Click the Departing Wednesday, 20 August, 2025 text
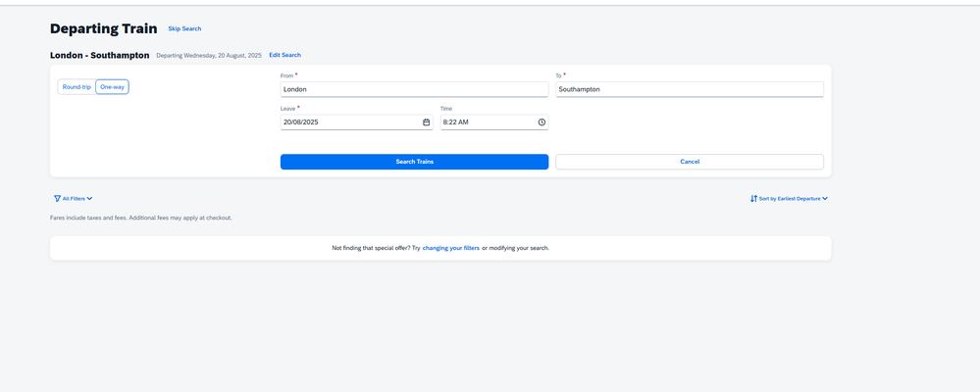980x392 pixels. (209, 56)
